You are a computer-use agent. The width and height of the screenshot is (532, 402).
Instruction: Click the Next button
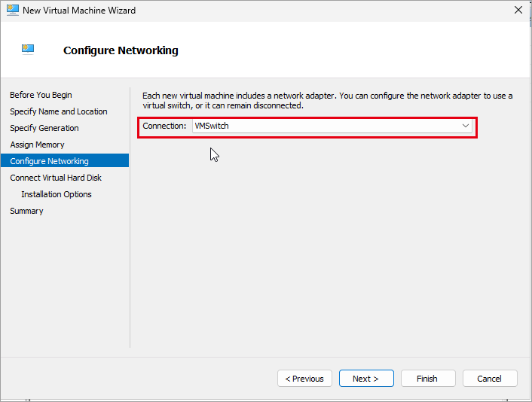pos(366,378)
